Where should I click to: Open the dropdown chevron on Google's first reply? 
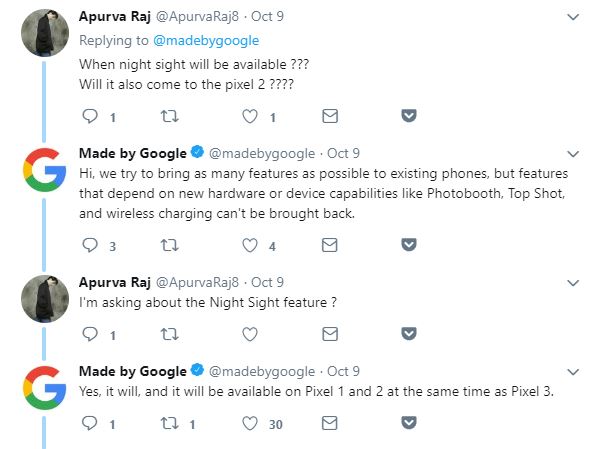(572, 154)
